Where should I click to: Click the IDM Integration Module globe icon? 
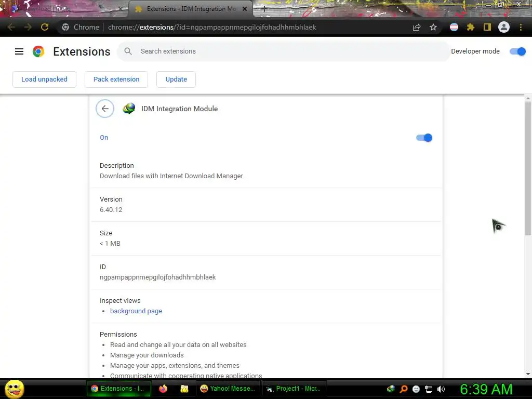click(x=129, y=109)
